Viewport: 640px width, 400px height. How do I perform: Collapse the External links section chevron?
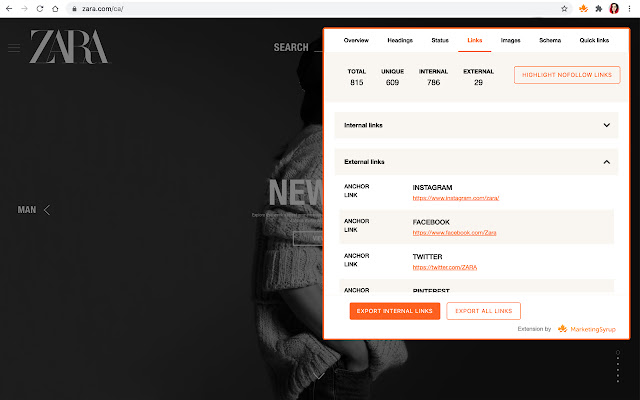607,162
